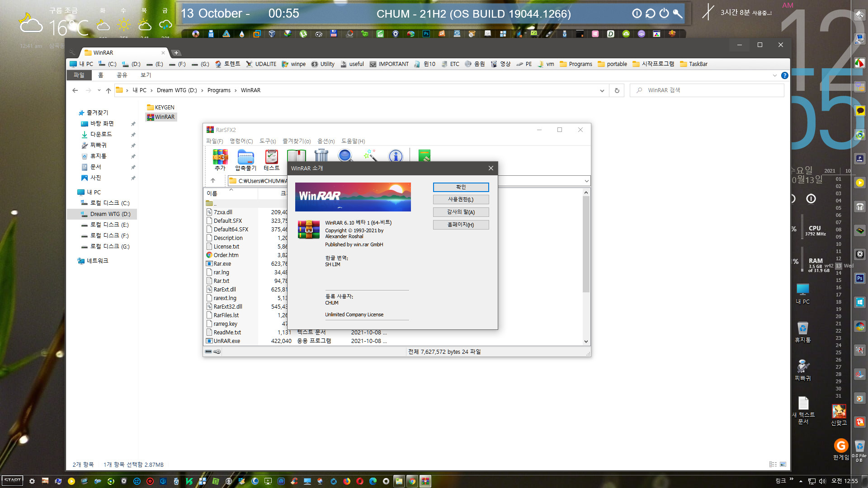Click the Explorer up-level arrow button
The height and width of the screenshot is (488, 868).
(108, 90)
